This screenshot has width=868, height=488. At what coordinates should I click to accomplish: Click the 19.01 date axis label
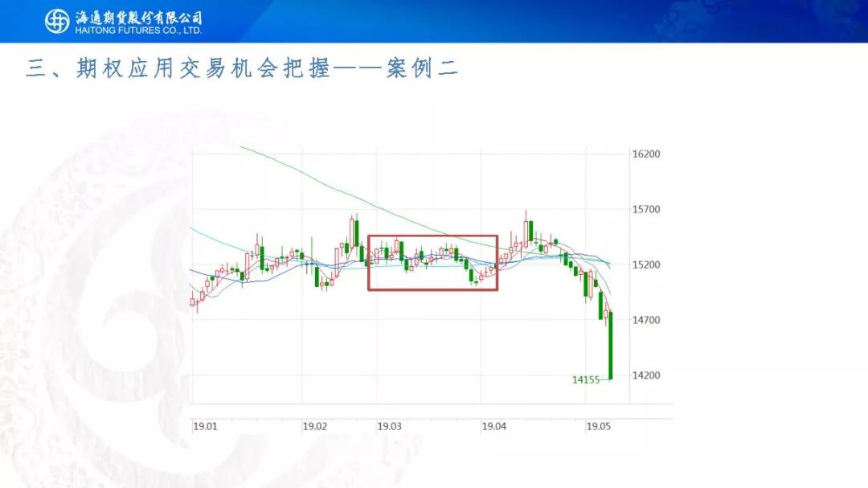(x=205, y=427)
